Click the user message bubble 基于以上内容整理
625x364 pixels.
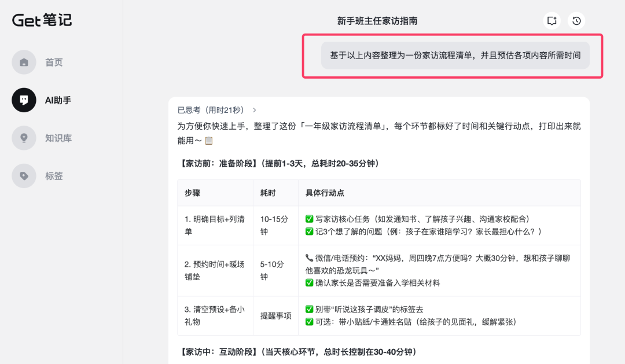coord(455,56)
